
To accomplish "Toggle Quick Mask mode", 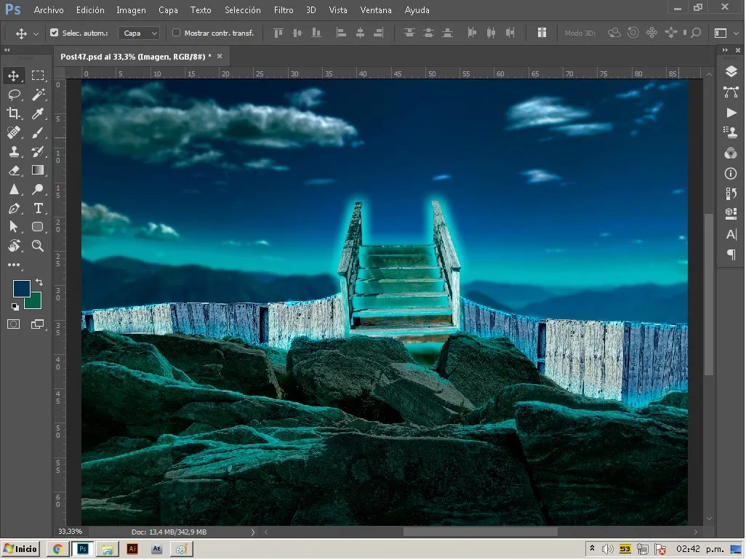I will [x=14, y=324].
